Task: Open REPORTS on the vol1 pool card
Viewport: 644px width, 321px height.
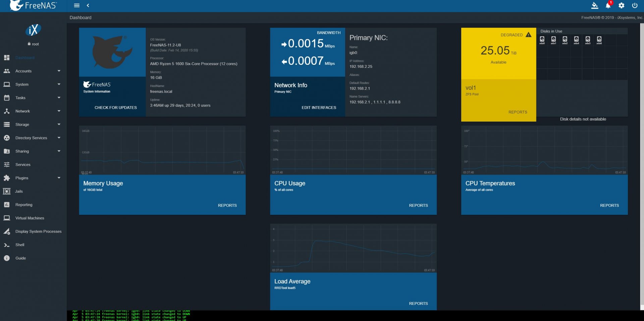Action: tap(518, 112)
